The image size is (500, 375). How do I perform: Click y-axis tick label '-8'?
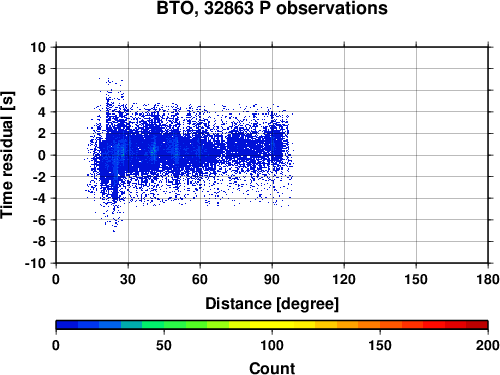[x=40, y=242]
